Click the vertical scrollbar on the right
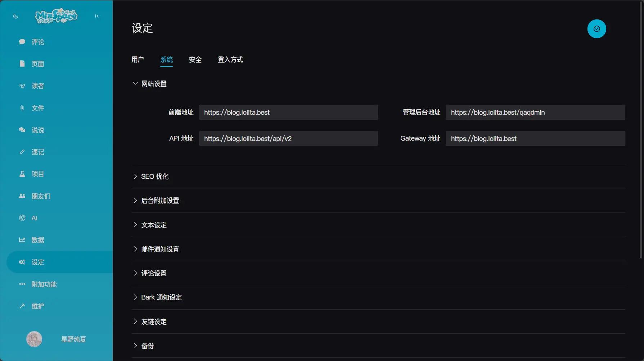The image size is (644, 361). pos(641,129)
